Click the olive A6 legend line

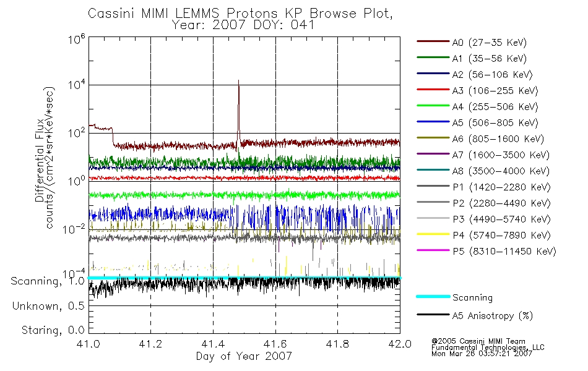pyautogui.click(x=433, y=138)
